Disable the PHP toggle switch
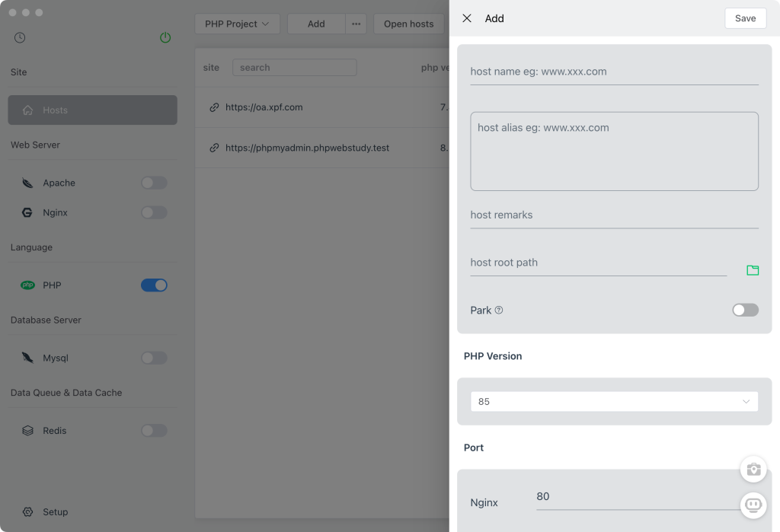Screen dimensions: 780x532 click(x=154, y=285)
